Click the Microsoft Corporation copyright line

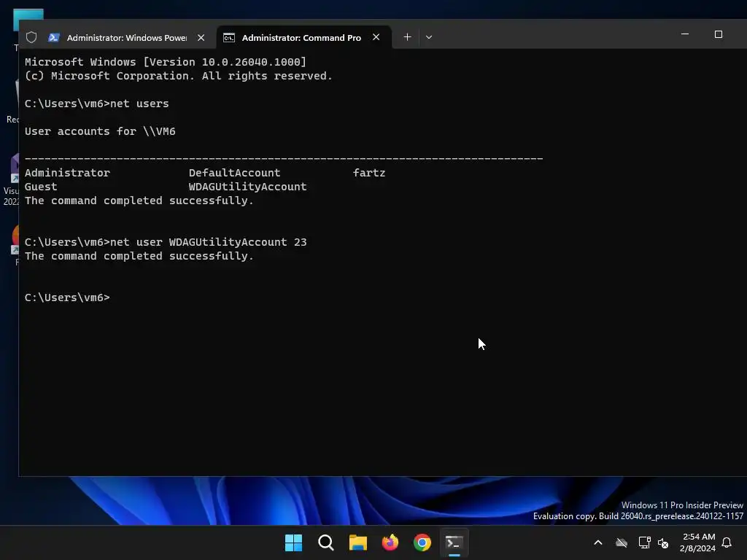(x=179, y=76)
